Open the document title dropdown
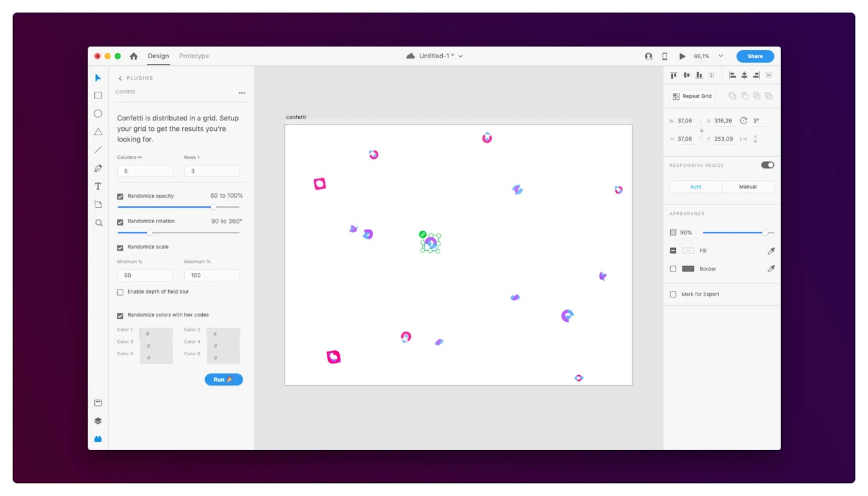868x496 pixels. pyautogui.click(x=461, y=56)
